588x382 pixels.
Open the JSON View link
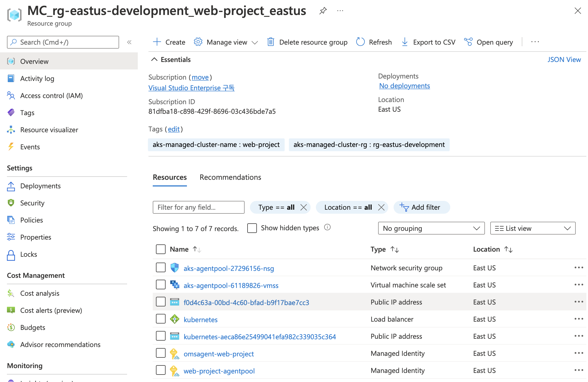pyautogui.click(x=564, y=60)
